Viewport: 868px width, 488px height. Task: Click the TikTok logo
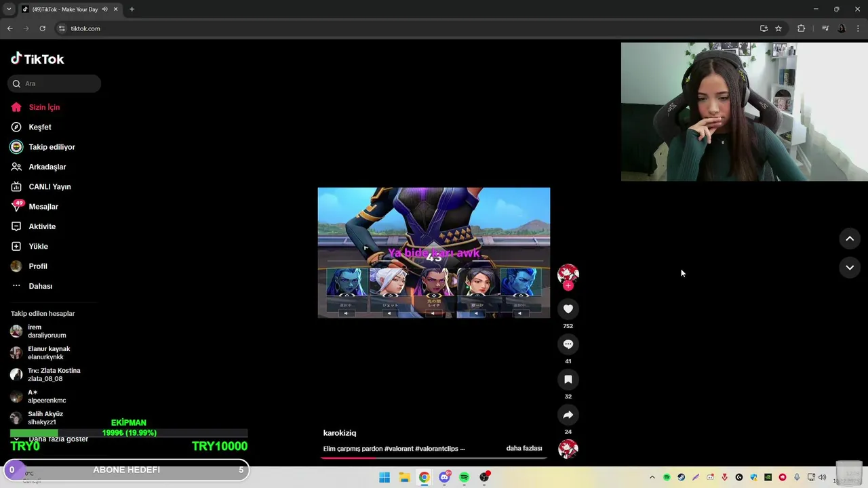pos(37,59)
